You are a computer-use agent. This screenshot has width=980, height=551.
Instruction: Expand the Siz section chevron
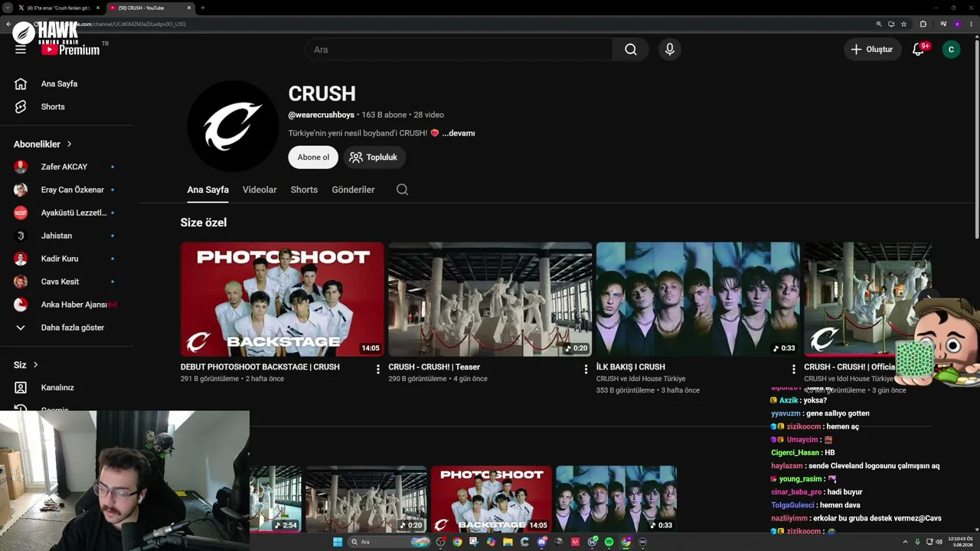coord(35,365)
